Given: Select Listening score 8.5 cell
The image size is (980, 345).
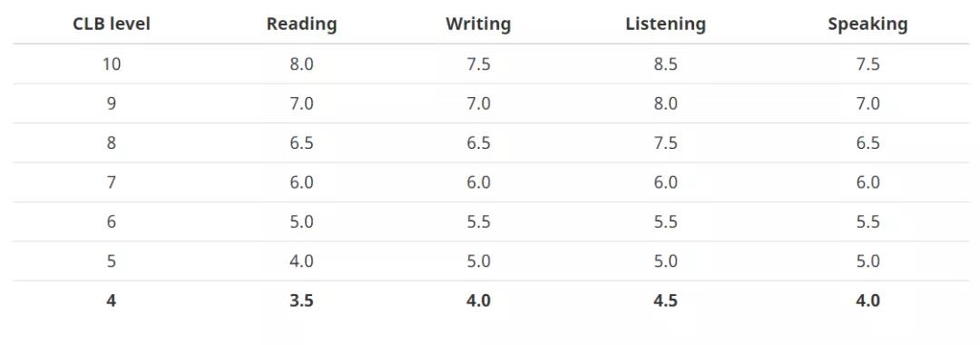Looking at the screenshot, I should tap(666, 64).
